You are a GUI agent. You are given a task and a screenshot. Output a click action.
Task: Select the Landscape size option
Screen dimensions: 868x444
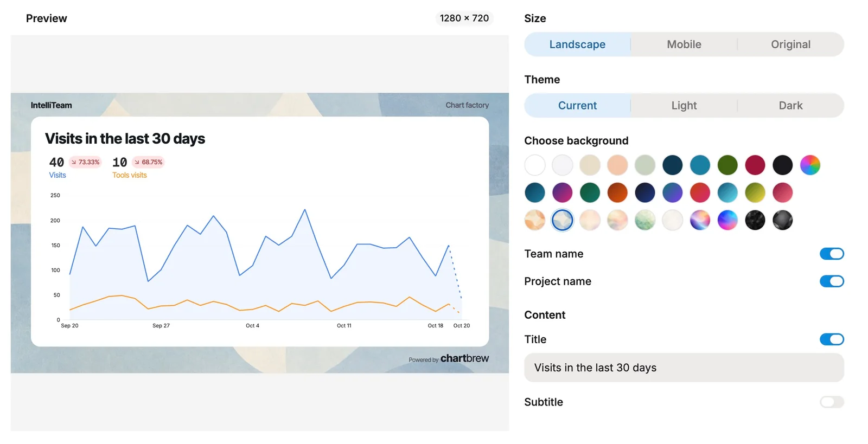pyautogui.click(x=577, y=44)
